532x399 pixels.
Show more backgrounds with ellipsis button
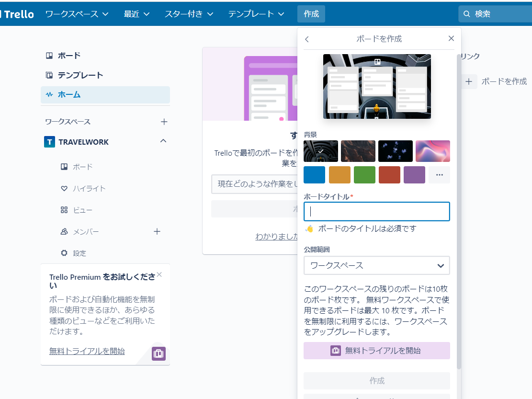[440, 175]
